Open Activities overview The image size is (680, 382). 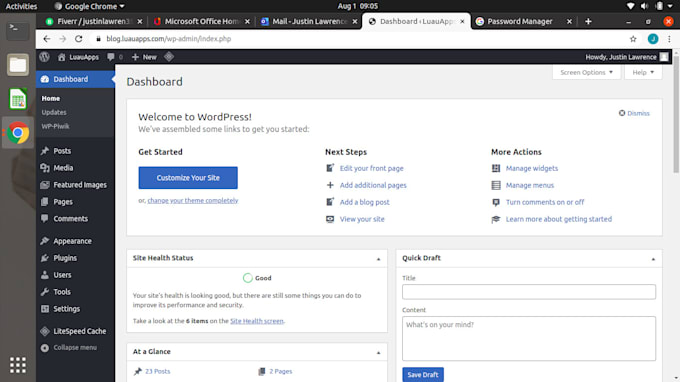(x=21, y=6)
